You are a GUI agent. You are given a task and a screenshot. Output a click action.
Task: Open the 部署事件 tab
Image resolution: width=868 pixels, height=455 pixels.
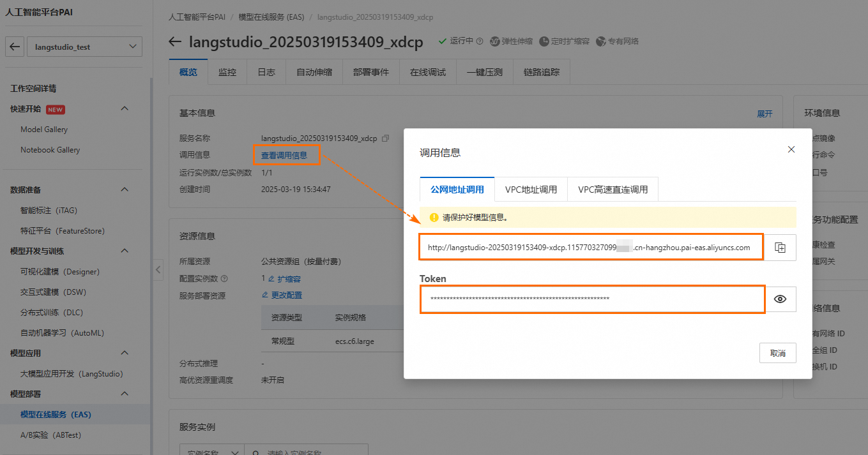(x=371, y=72)
